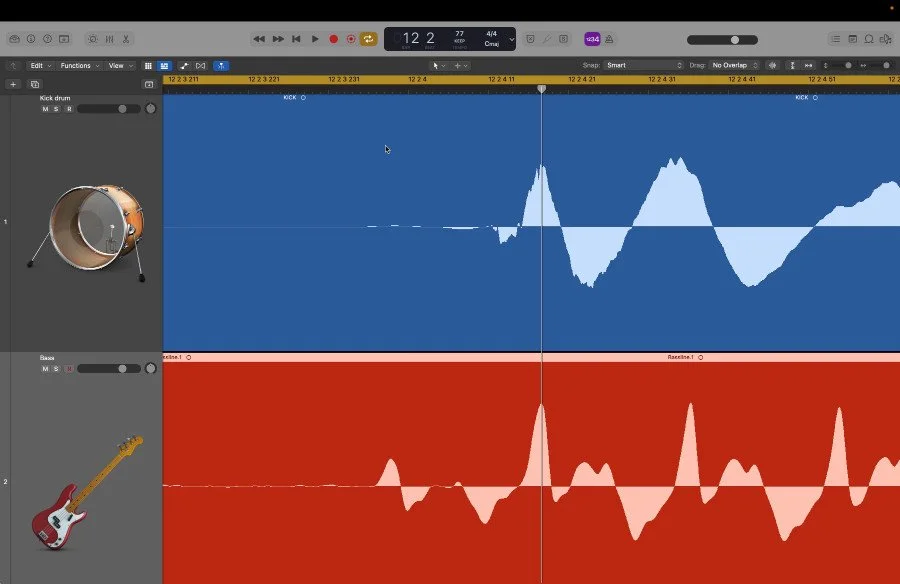Screen dimensions: 900x584
Task: Click the Tuner fork icon
Action: [x=547, y=39]
